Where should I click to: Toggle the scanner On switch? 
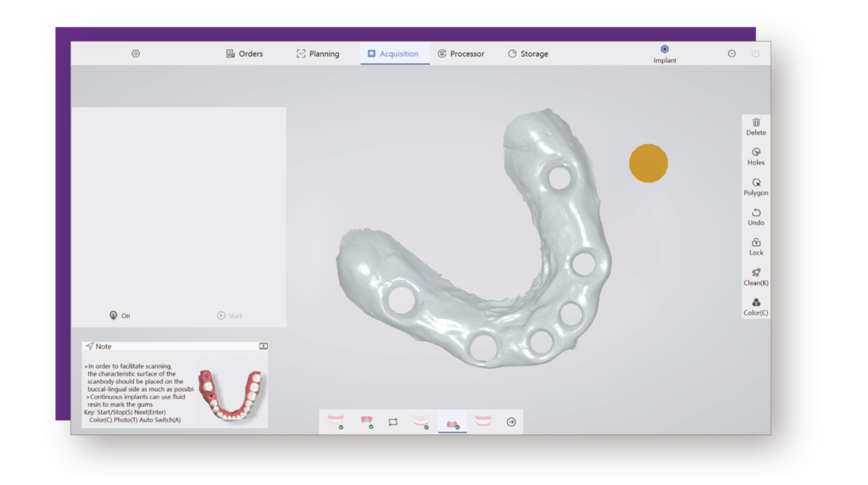120,315
